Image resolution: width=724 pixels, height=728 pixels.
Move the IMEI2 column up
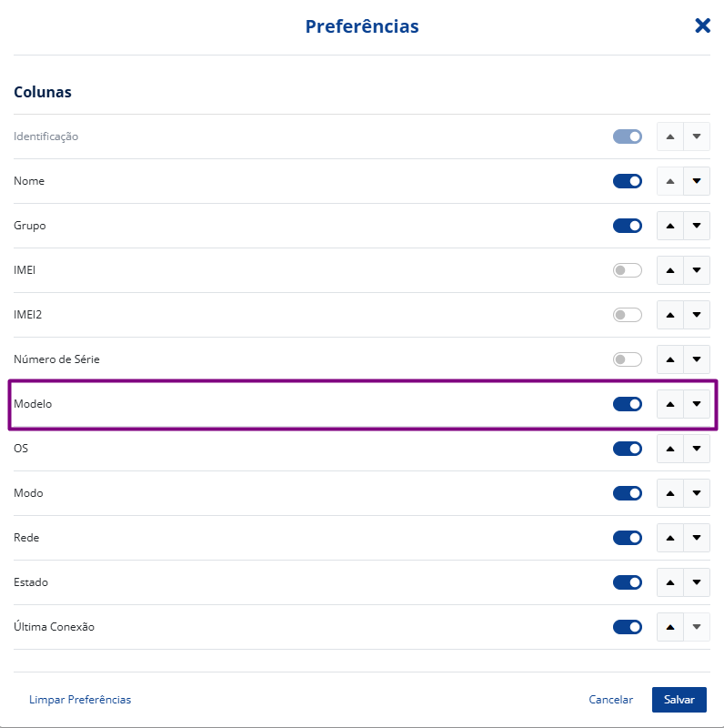click(x=670, y=315)
